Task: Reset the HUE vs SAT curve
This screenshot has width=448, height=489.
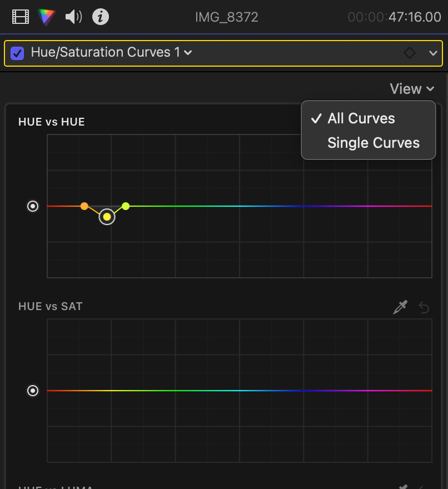Action: 424,307
